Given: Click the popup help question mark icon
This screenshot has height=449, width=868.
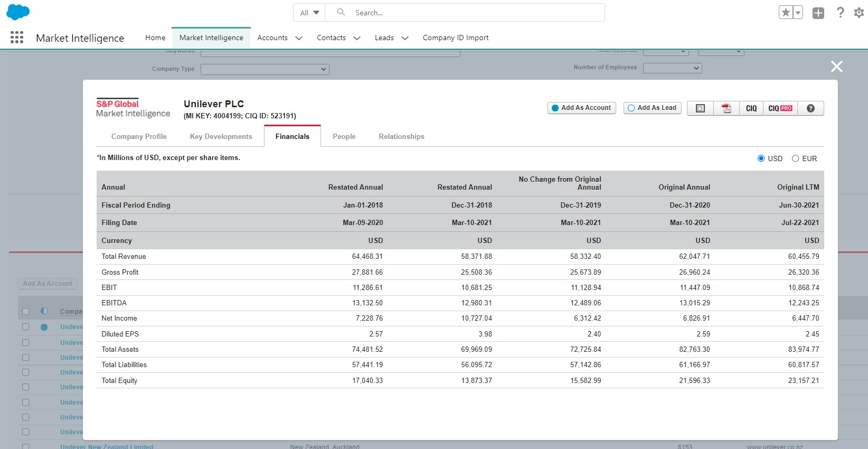Looking at the screenshot, I should 810,108.
